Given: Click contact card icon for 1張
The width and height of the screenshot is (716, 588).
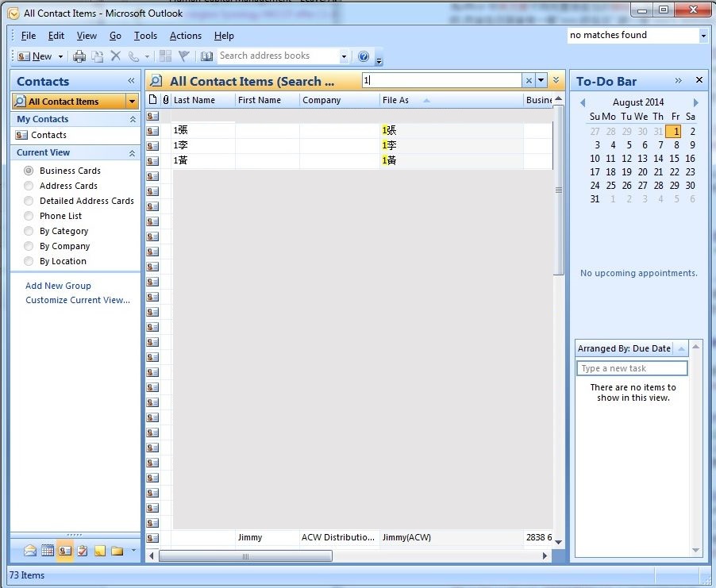Looking at the screenshot, I should (152, 131).
